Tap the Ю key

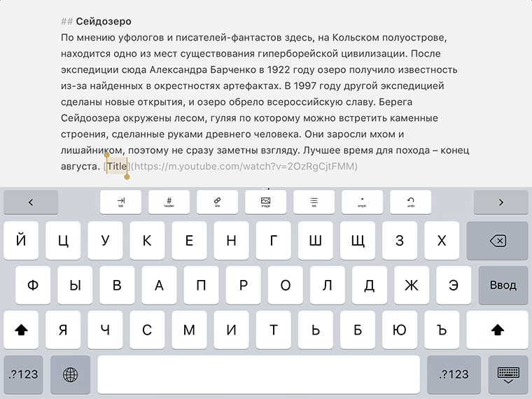point(400,330)
